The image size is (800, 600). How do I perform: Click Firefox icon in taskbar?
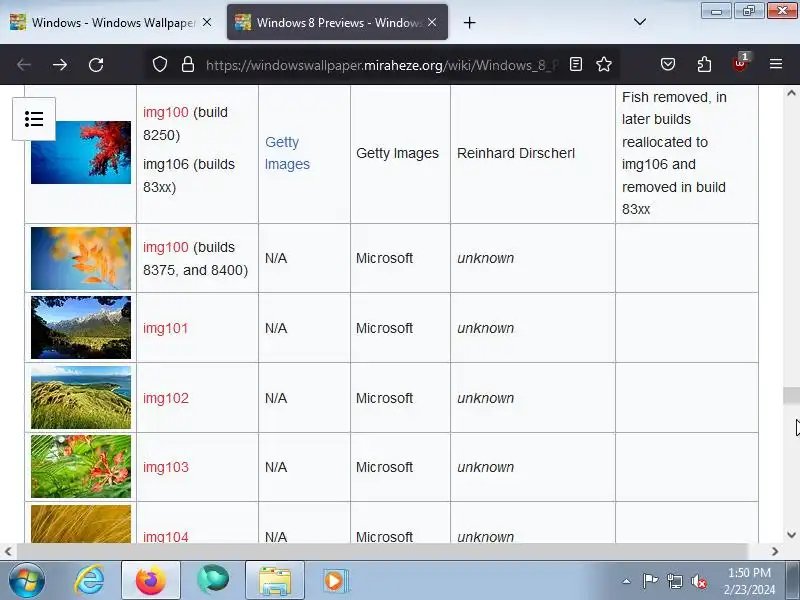tap(151, 580)
